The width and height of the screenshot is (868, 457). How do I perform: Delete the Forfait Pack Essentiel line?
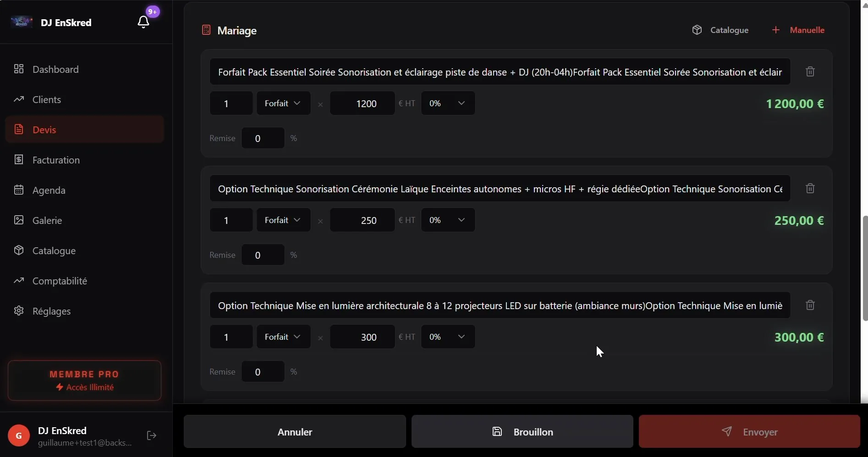click(x=810, y=72)
